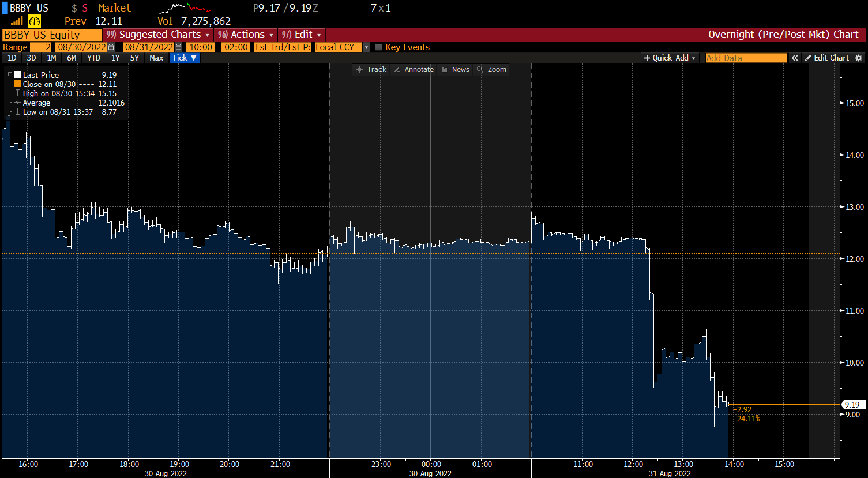Open calendar picker for start date 08/30/2022

coord(111,47)
